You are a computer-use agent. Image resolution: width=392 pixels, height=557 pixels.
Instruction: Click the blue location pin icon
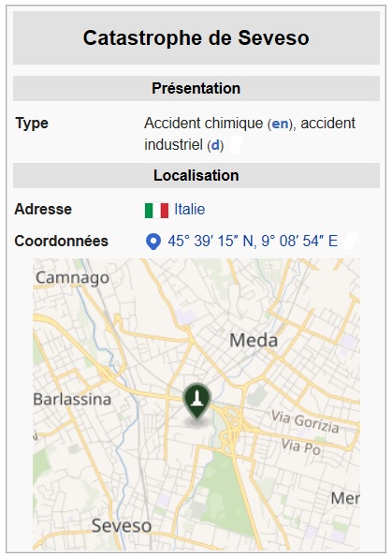tap(153, 242)
